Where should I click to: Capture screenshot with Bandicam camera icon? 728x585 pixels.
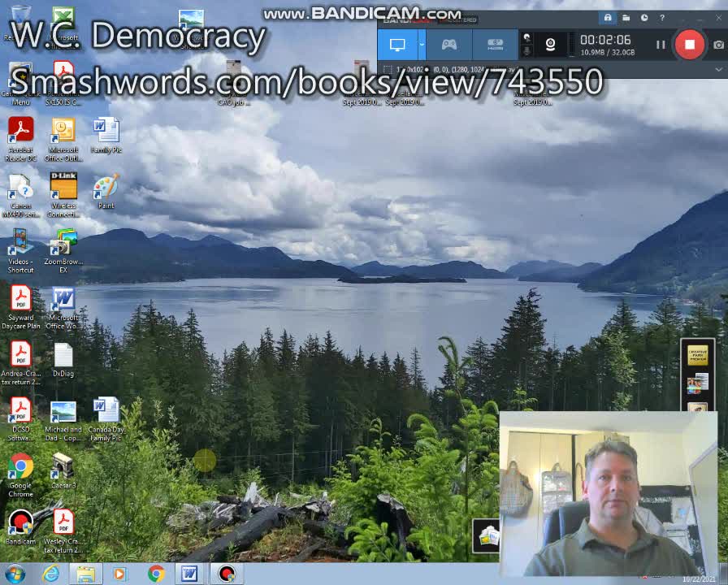click(x=718, y=45)
